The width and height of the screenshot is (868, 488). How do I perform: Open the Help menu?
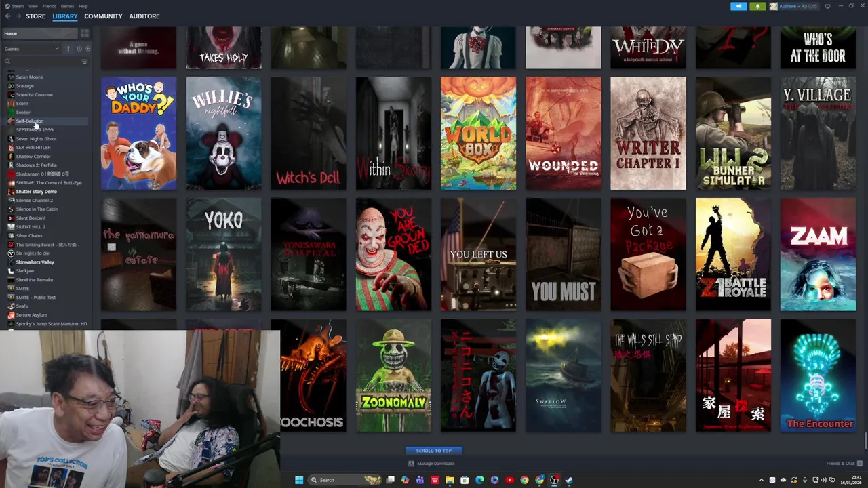(x=83, y=6)
